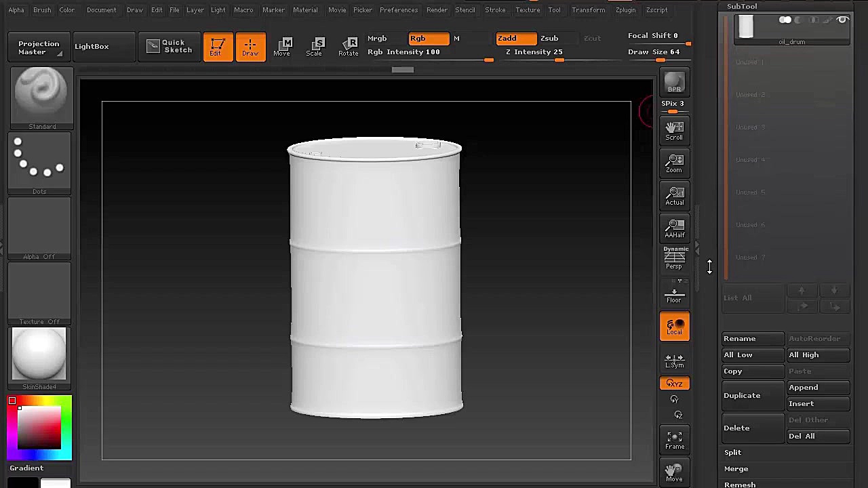
Task: Click List All in the SubTool palette
Action: coord(738,298)
